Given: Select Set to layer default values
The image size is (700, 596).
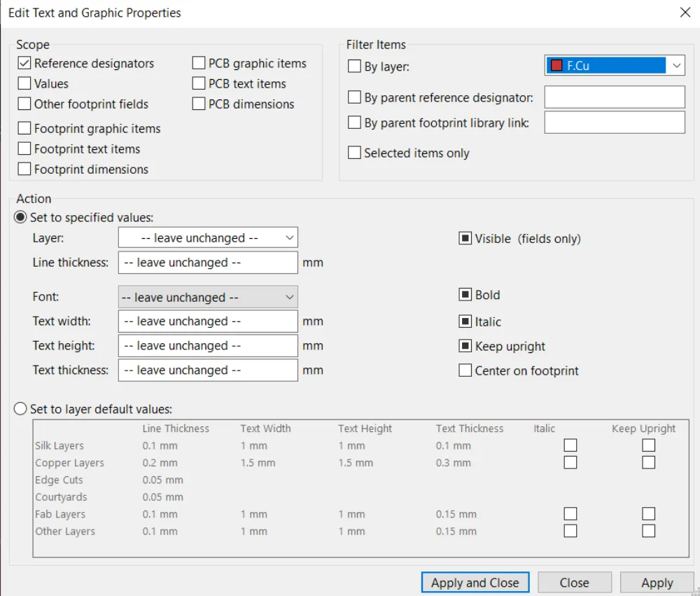Looking at the screenshot, I should [21, 409].
